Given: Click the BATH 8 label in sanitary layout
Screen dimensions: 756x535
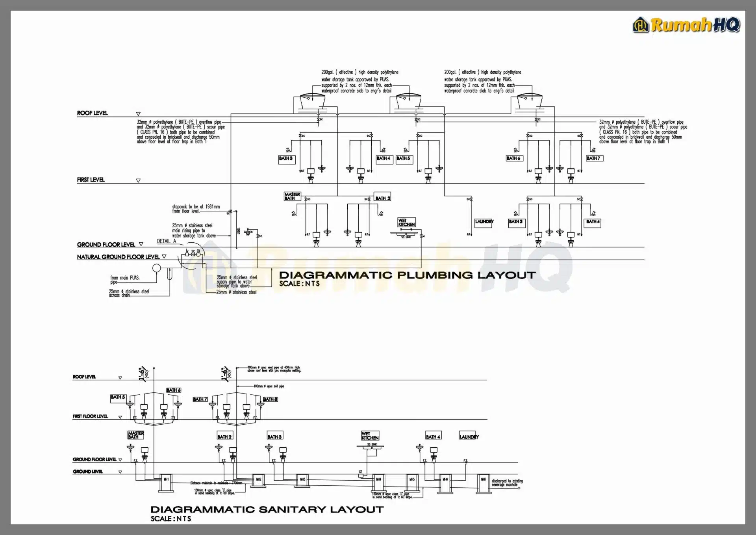Looking at the screenshot, I should pyautogui.click(x=270, y=399).
